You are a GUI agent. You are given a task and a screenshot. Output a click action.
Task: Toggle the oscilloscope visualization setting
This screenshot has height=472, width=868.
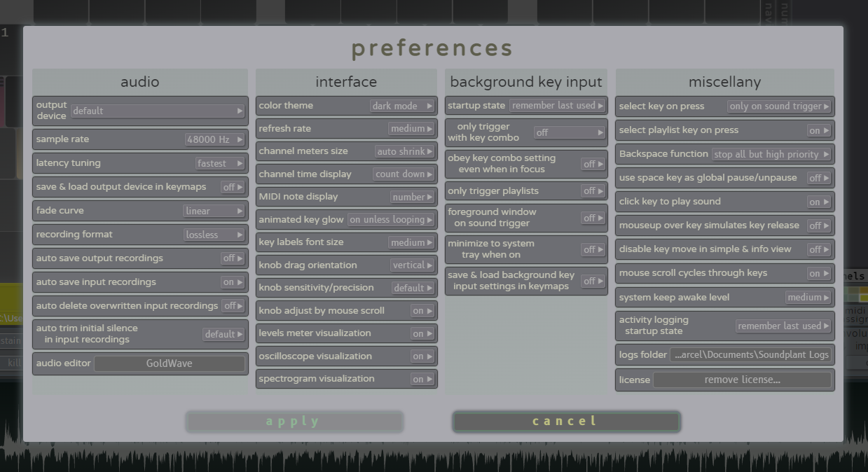422,356
